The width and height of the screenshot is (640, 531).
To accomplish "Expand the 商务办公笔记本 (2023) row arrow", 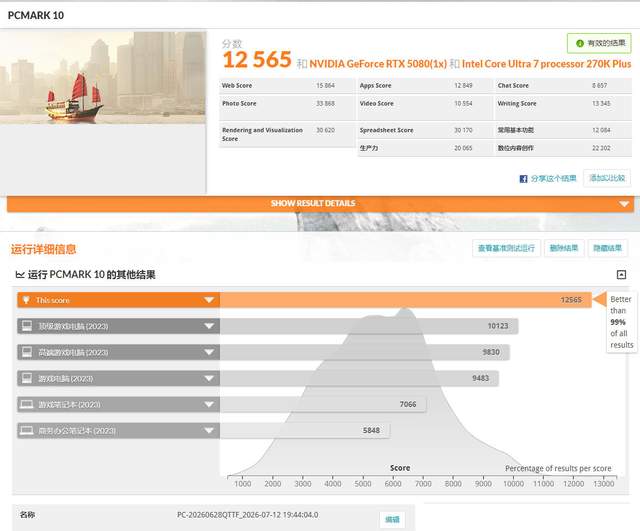I will [209, 431].
